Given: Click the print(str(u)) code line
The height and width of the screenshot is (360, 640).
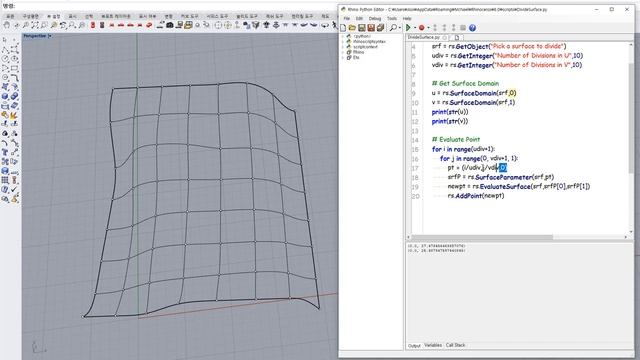Looking at the screenshot, I should 450,112.
